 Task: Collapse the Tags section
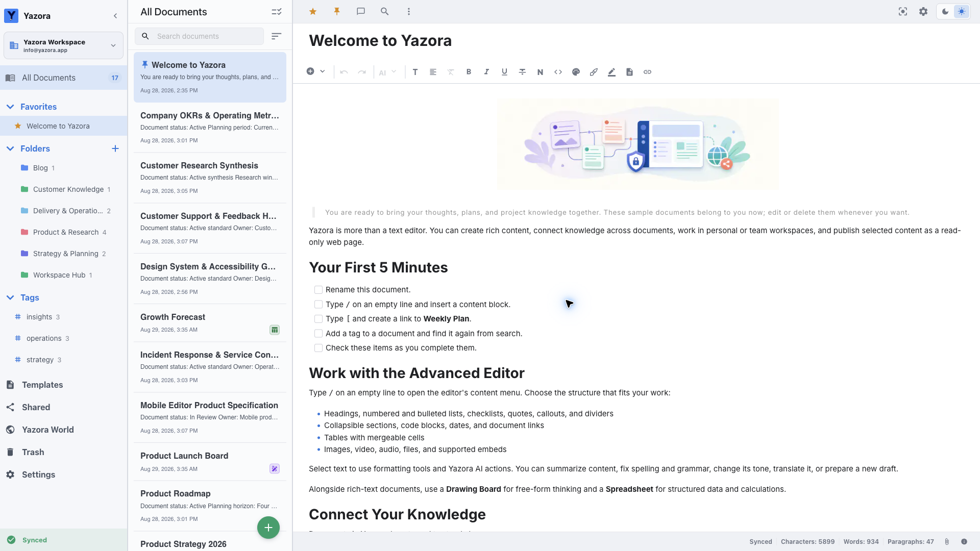(10, 297)
